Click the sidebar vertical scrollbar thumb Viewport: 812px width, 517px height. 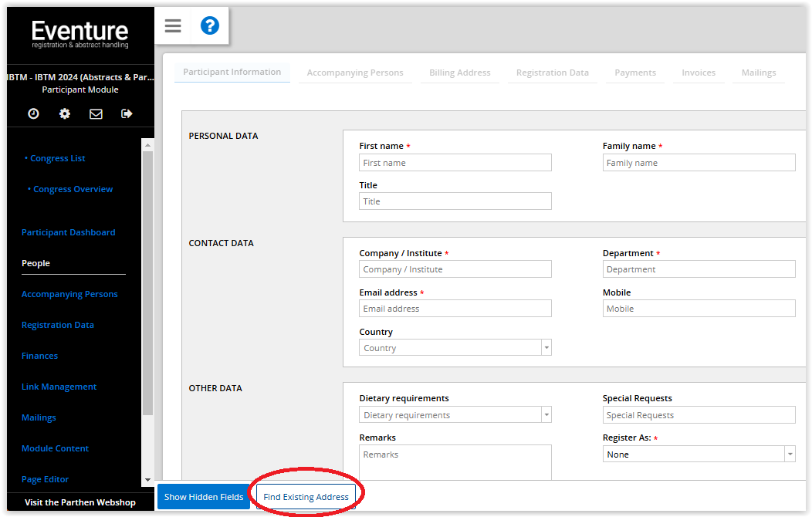pos(147,282)
